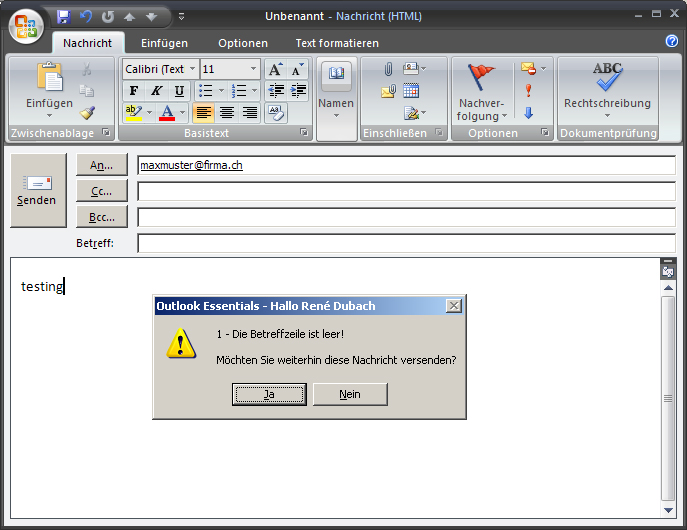Screen dimensions: 687x530
Task: Set low importance with blue down arrow
Action: 528,113
